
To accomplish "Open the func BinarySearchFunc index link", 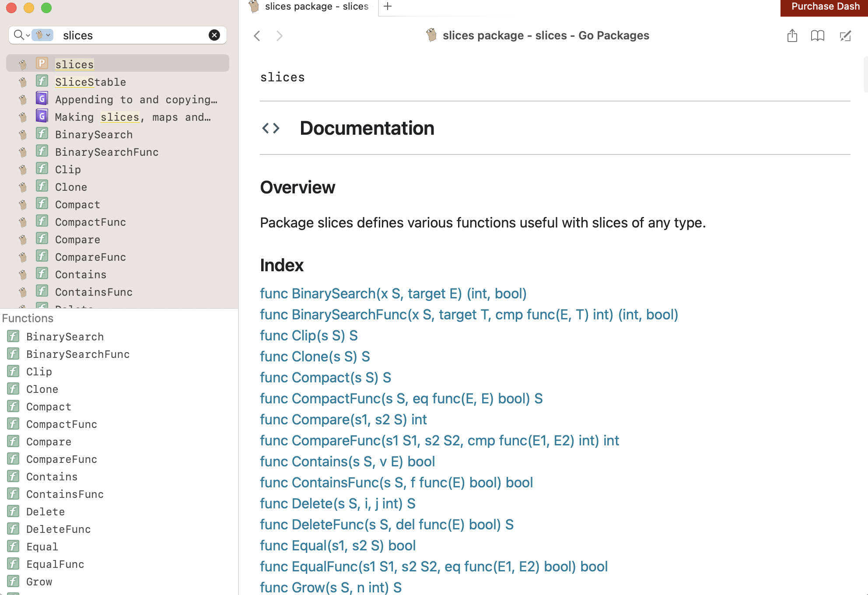I will pos(469,315).
